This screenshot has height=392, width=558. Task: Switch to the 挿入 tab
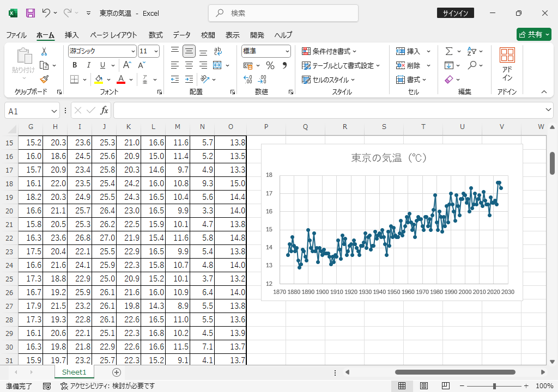[x=71, y=35]
